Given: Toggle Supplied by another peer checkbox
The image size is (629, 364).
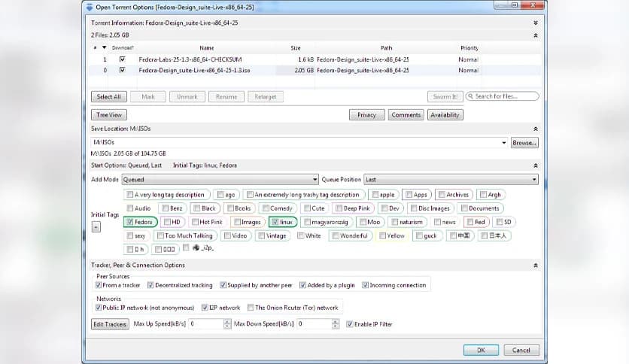Looking at the screenshot, I should (x=223, y=285).
